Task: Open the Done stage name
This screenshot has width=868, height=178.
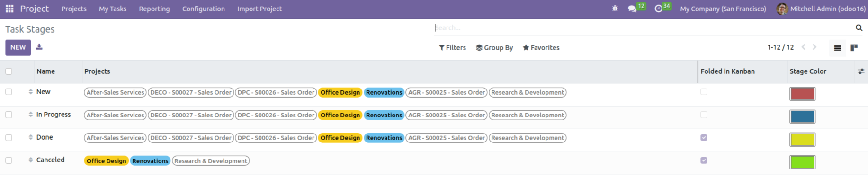Action: click(45, 137)
